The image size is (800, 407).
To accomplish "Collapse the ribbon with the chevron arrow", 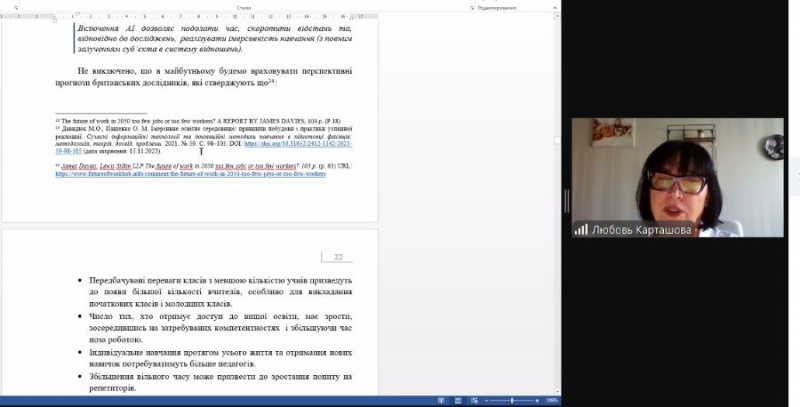I will [x=555, y=7].
